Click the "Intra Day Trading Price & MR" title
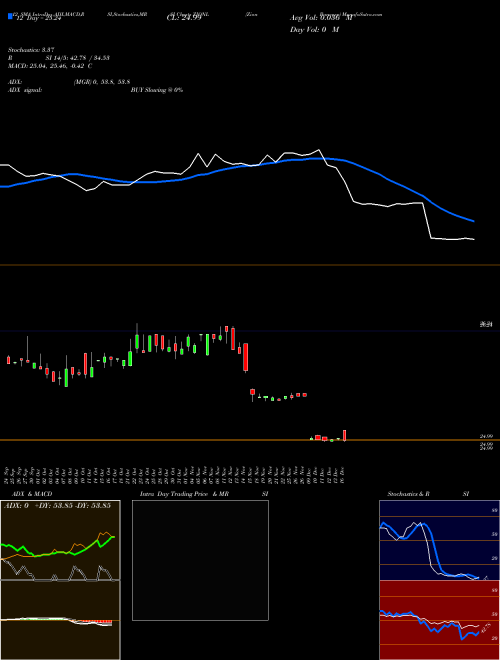Screen dimensions: 500x660 pos(184,494)
